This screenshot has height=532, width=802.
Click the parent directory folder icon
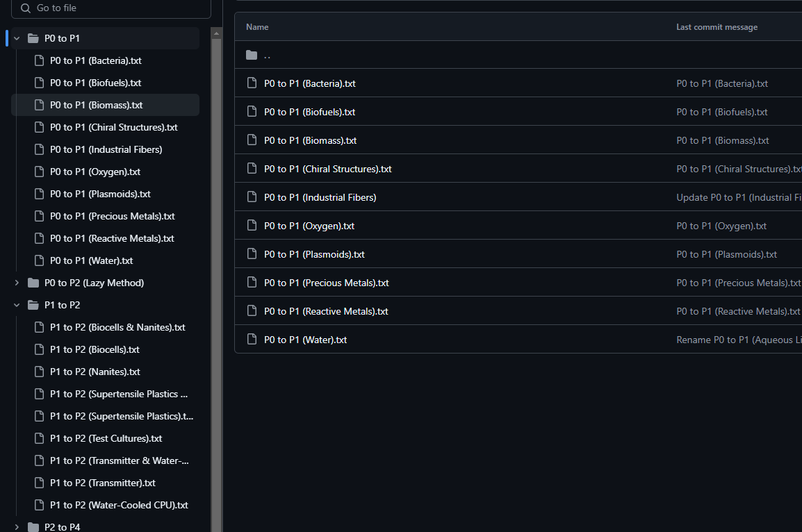(x=252, y=55)
